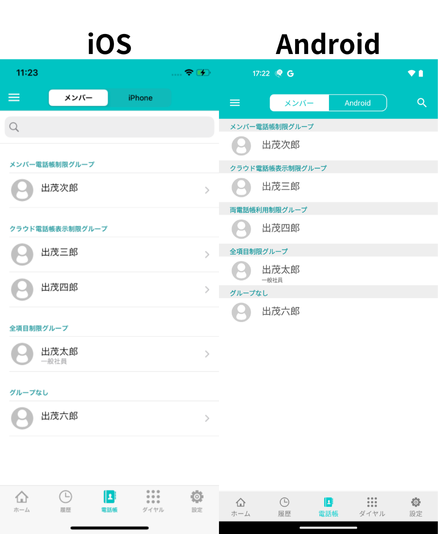The height and width of the screenshot is (534, 438).
Task: Select contact name 出茂太郎 on Android
Action: [281, 269]
